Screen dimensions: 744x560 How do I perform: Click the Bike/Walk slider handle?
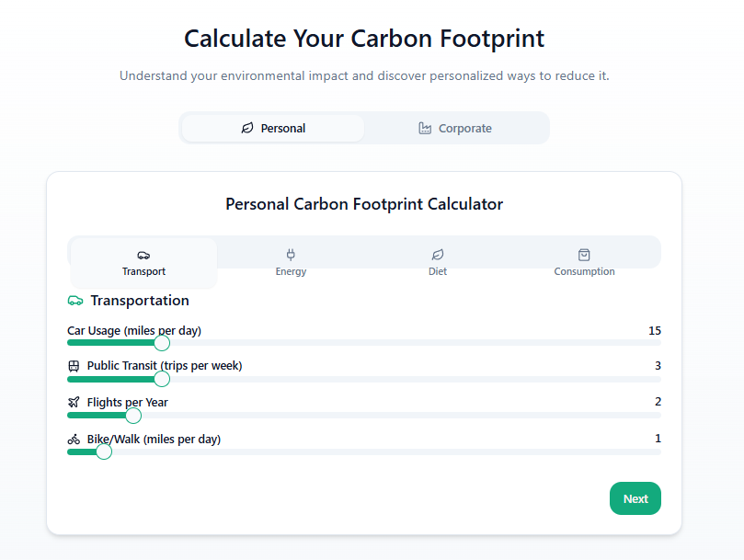(x=104, y=451)
